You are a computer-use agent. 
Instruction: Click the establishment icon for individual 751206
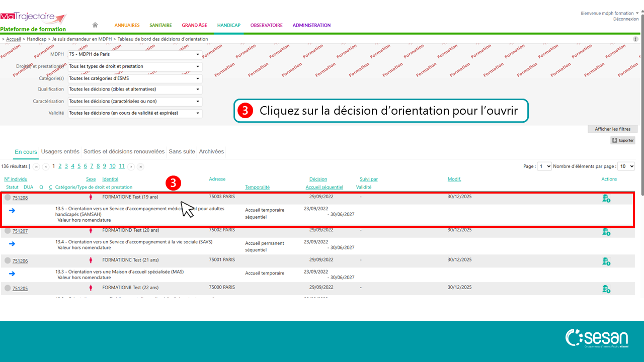click(x=606, y=261)
